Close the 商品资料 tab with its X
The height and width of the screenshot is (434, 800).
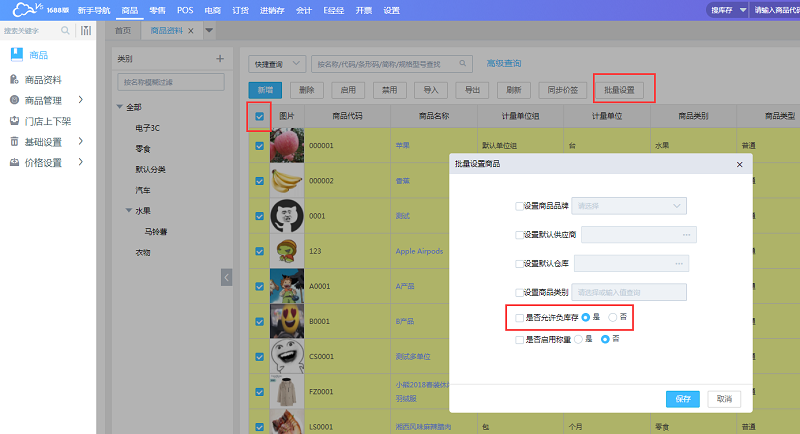[191, 31]
